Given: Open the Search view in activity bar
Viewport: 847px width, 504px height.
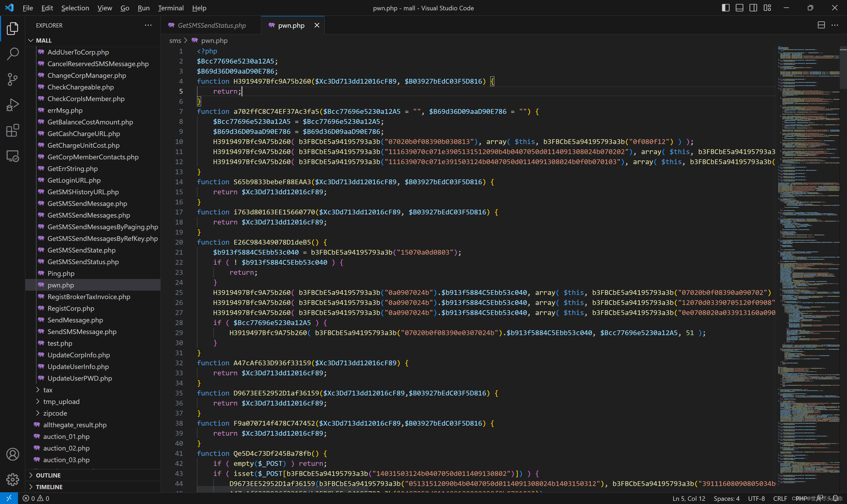Looking at the screenshot, I should (x=12, y=54).
